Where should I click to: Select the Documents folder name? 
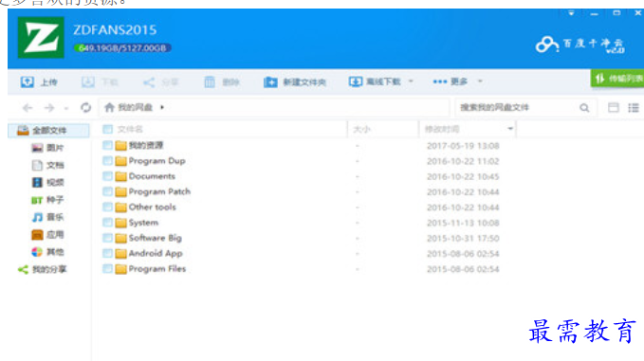click(152, 176)
